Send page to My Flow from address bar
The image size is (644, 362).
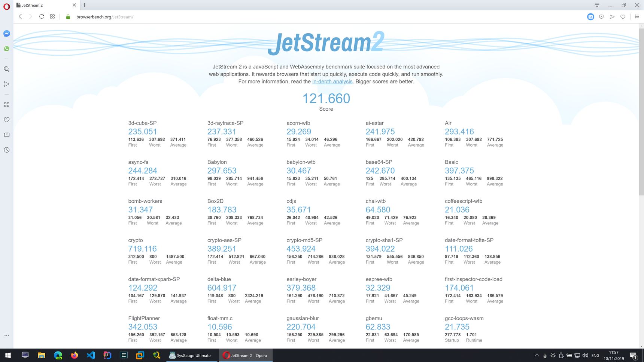(x=612, y=16)
